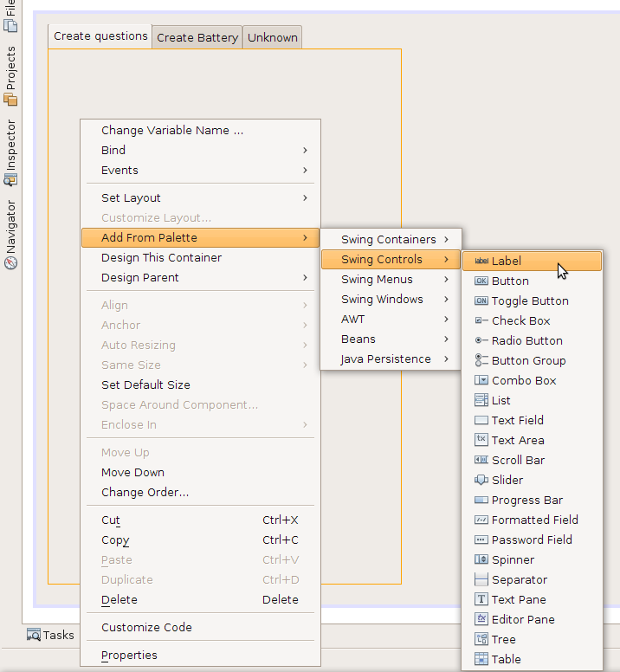The width and height of the screenshot is (620, 672).
Task: Open Change Order dialog entry
Action: pyautogui.click(x=200, y=492)
